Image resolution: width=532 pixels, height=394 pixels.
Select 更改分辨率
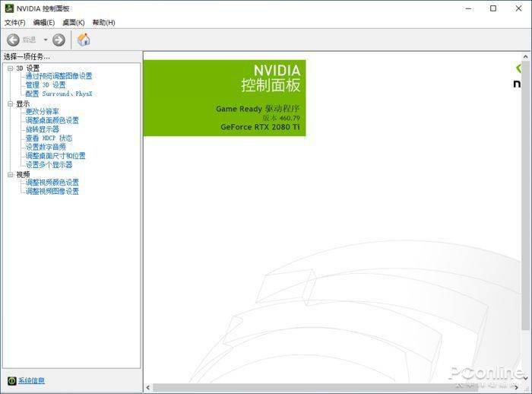tap(43, 111)
